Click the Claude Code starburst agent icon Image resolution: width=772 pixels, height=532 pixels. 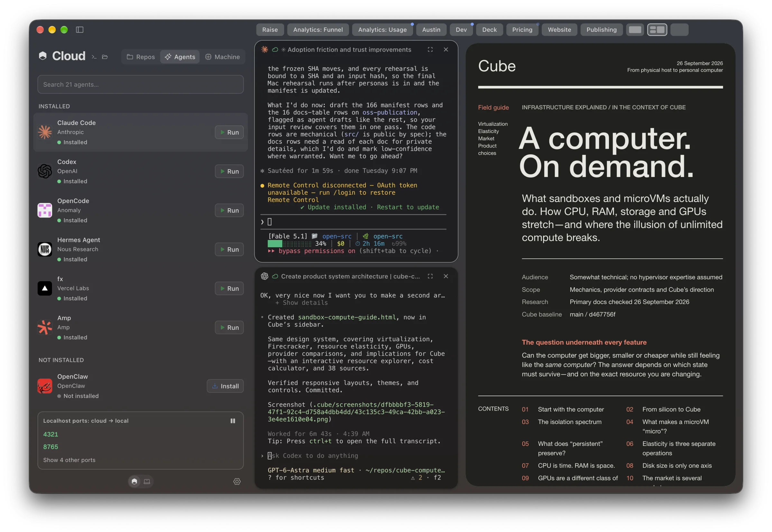point(45,132)
